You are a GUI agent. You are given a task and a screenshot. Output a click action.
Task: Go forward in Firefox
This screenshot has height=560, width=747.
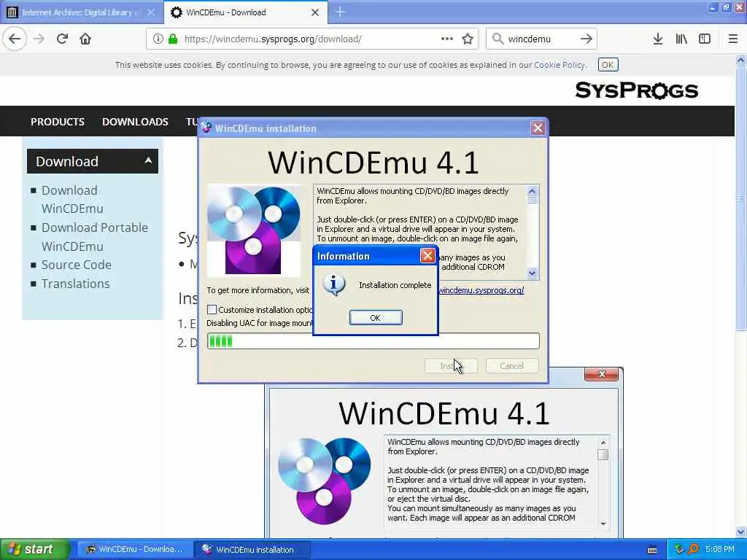(x=39, y=39)
